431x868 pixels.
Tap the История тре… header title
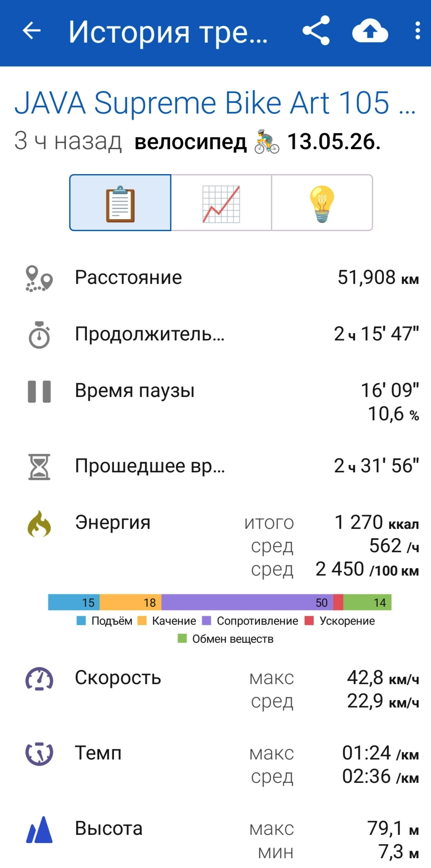click(168, 32)
